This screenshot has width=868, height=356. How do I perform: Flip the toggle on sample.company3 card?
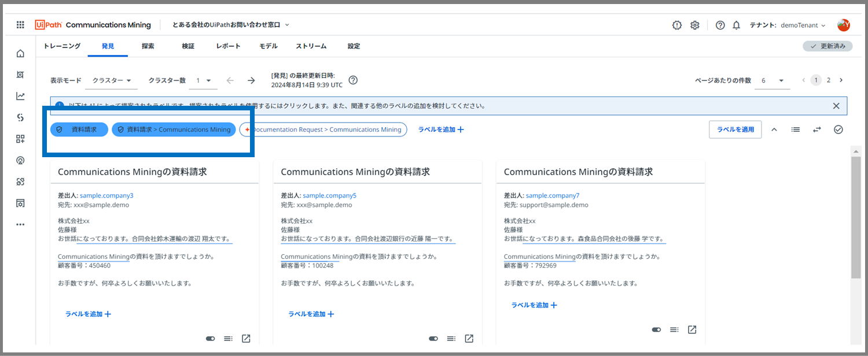[210, 338]
